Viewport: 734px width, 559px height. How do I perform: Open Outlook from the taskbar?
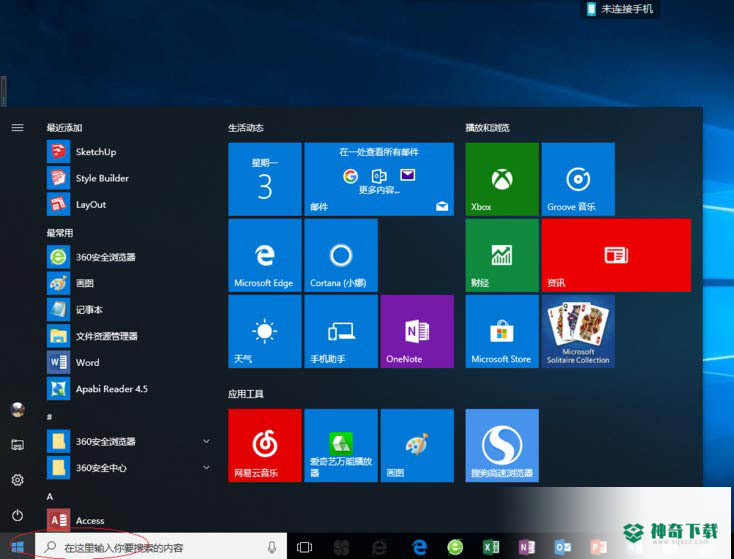coord(562,547)
